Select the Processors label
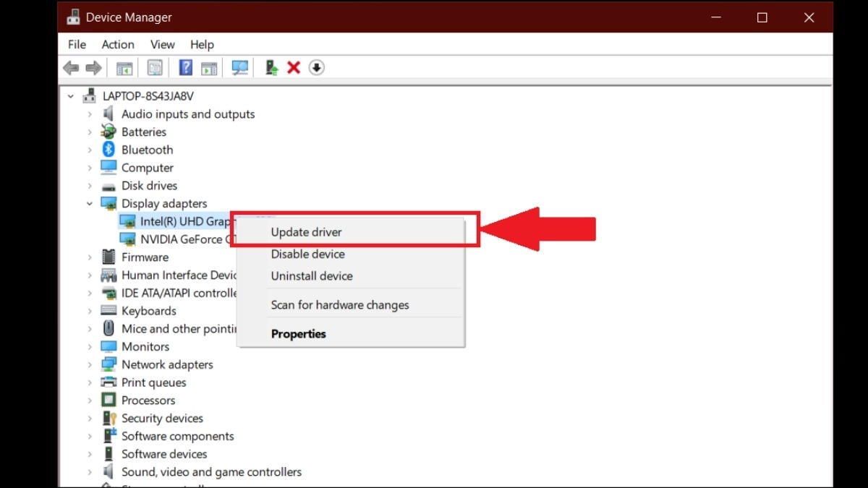Viewport: 868px width, 488px height. pos(148,401)
